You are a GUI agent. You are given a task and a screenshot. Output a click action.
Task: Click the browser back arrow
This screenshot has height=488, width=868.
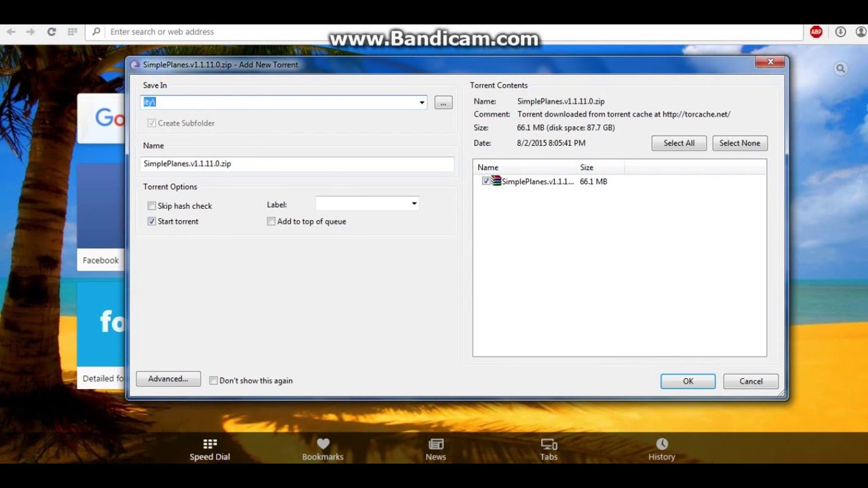pos(11,32)
